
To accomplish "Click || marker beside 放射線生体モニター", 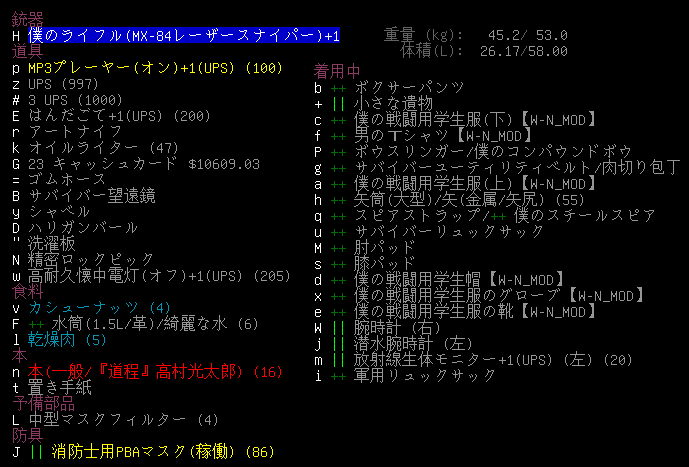I will point(337,359).
